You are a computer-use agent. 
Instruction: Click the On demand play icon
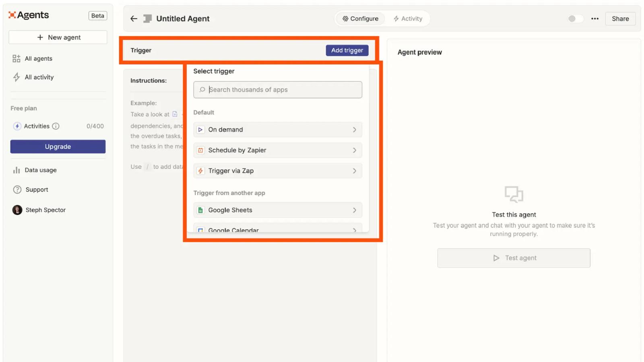(200, 130)
